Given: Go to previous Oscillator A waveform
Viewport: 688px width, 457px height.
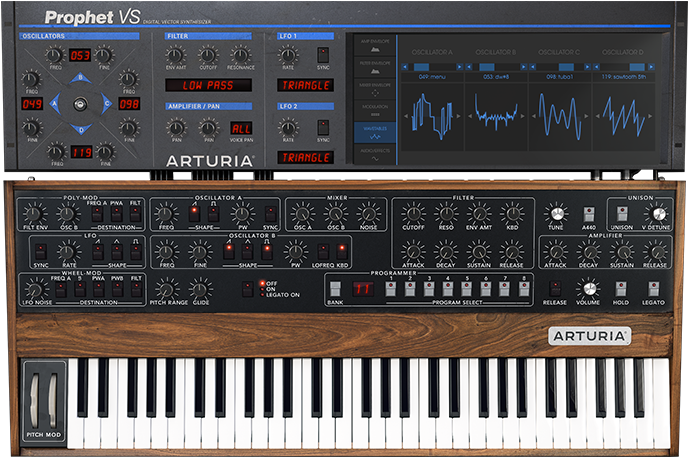Looking at the screenshot, I should pos(406,116).
